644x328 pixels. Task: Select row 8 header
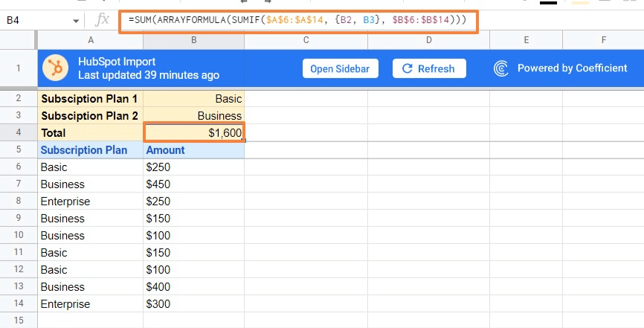tap(19, 202)
